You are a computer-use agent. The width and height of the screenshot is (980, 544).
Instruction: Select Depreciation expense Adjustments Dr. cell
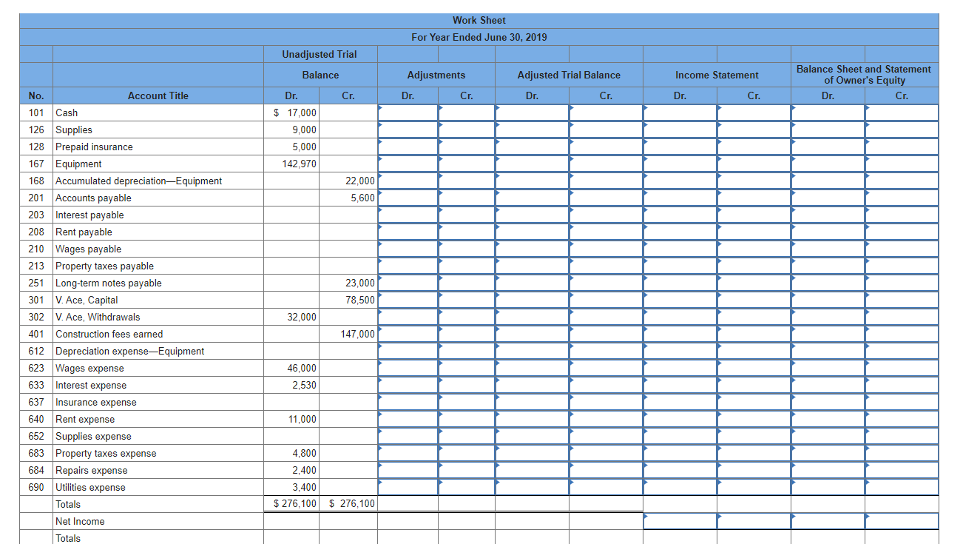pos(408,351)
